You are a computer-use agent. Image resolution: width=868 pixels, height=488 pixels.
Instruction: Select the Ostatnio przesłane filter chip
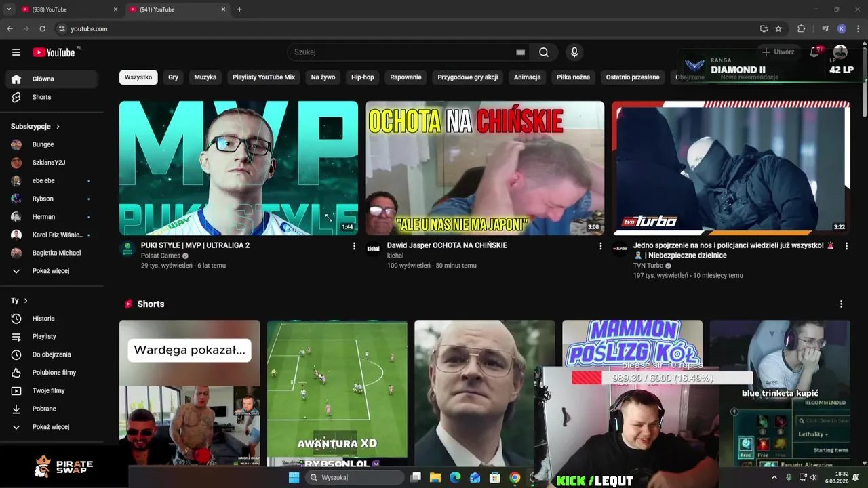tap(633, 77)
